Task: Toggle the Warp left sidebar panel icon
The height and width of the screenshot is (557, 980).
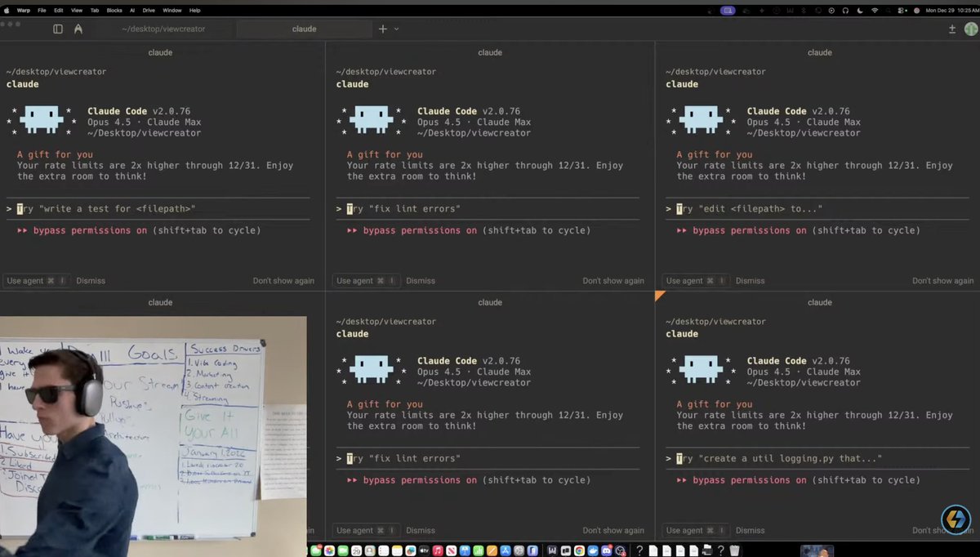Action: click(x=58, y=29)
